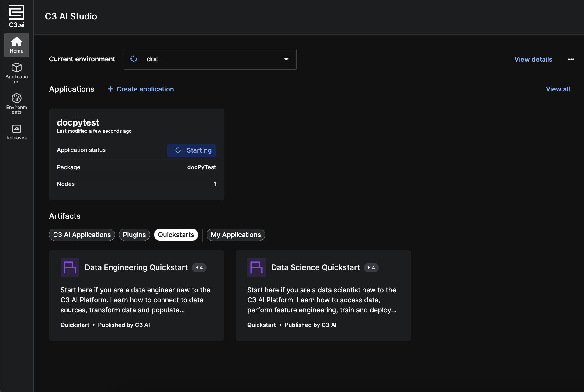Click the Starting status badge
This screenshot has width=584, height=392.
coord(192,150)
